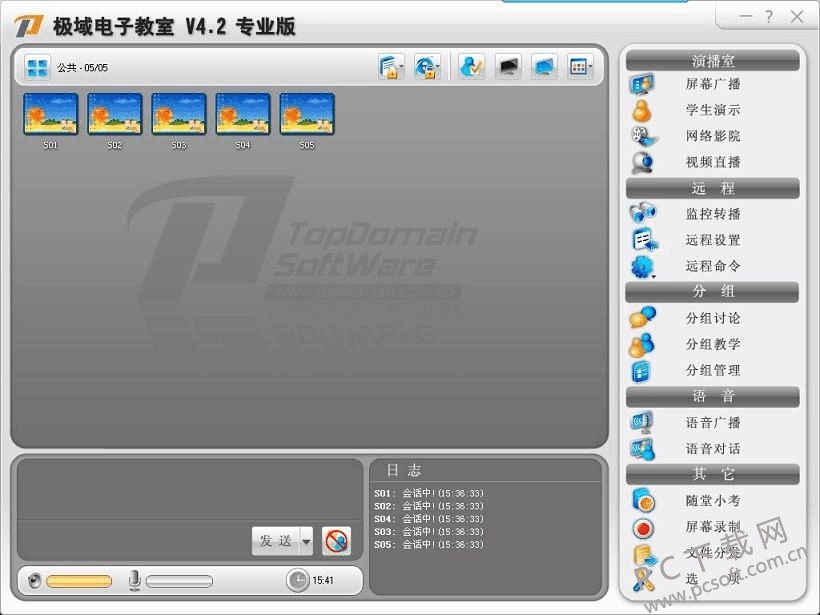This screenshot has height=615, width=820.
Task: Expand the 发送 button dropdown arrow
Action: coord(306,541)
